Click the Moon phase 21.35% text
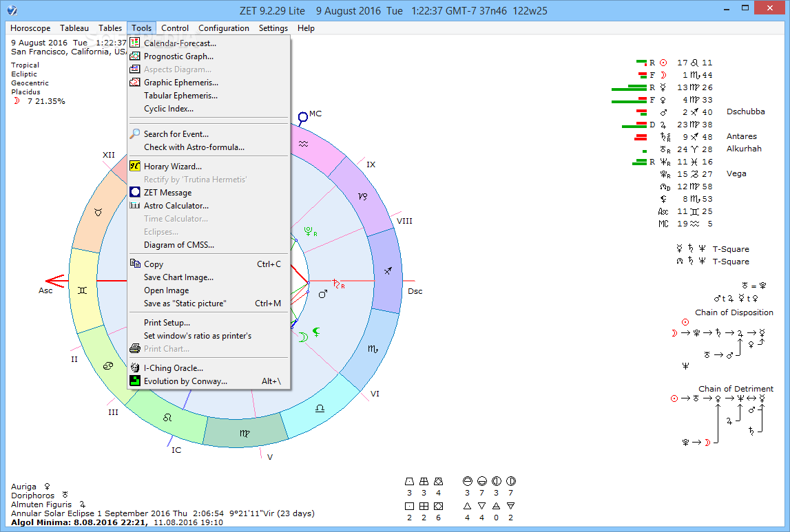This screenshot has width=790, height=532. pos(46,101)
